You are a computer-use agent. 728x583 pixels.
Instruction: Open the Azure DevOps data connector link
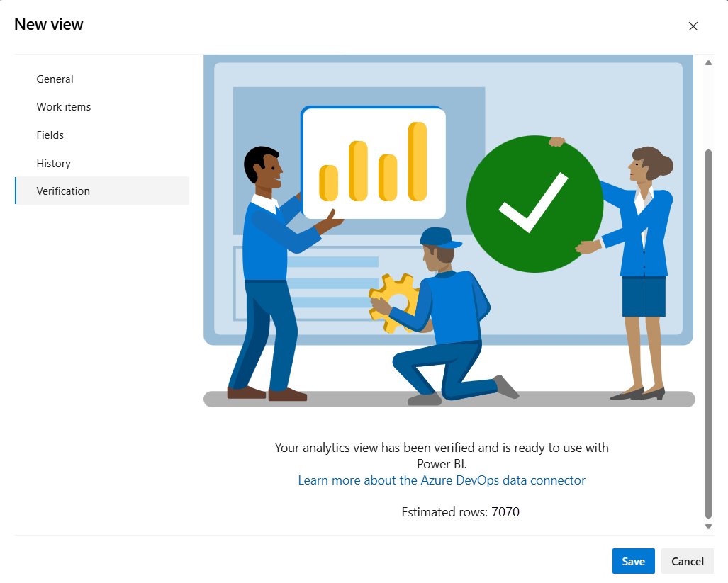point(442,480)
